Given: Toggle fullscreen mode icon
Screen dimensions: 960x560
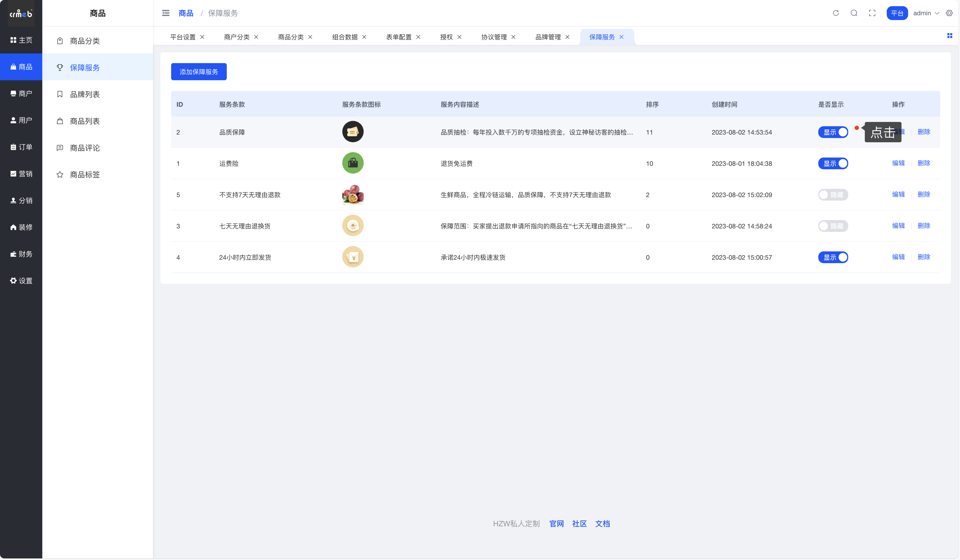Looking at the screenshot, I should click(872, 13).
